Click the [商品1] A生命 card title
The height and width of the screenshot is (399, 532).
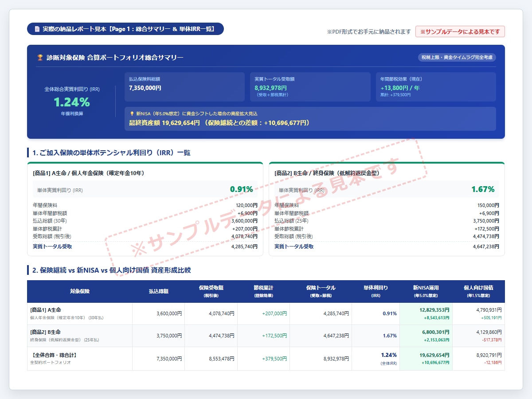click(89, 173)
